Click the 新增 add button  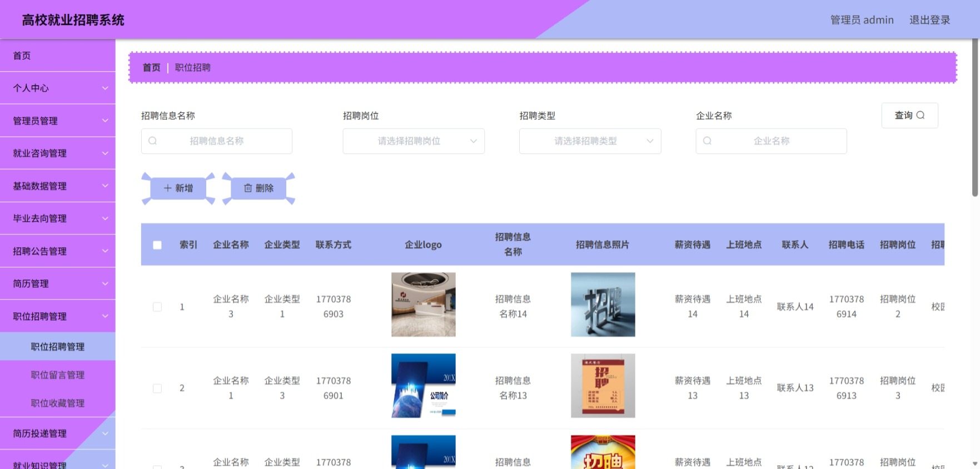[178, 188]
